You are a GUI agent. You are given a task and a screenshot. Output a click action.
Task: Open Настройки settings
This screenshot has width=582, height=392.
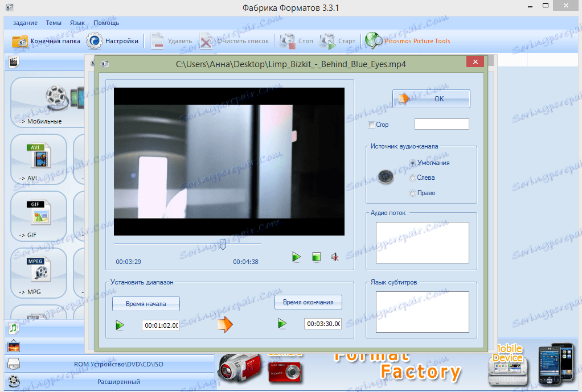click(112, 41)
